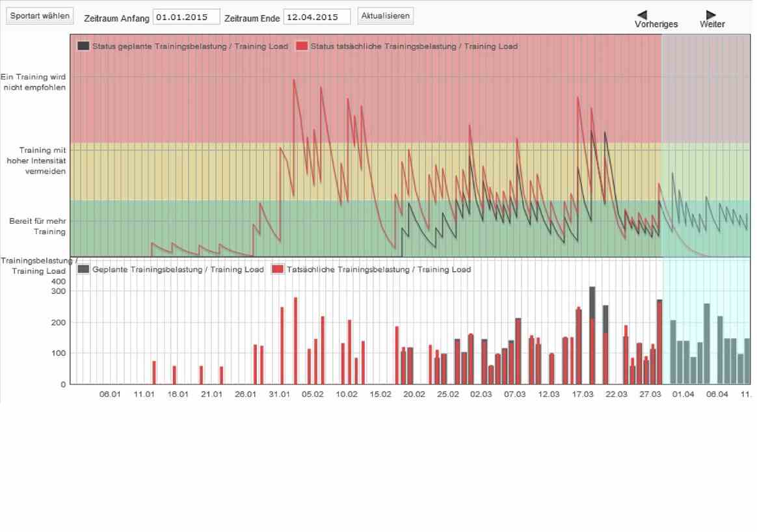This screenshot has height=532, width=757.
Task: Select the first red bar near 12.01
Action: pyautogui.click(x=154, y=372)
